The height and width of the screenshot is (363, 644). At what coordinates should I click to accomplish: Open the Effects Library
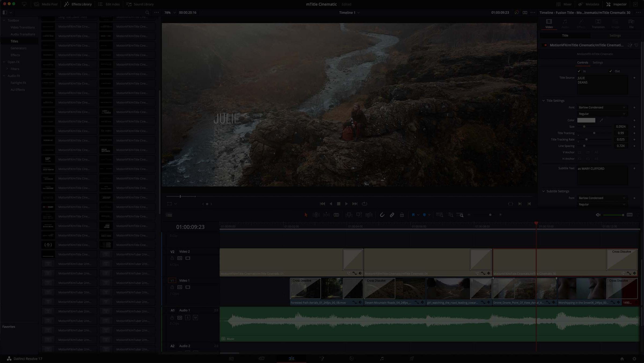point(78,4)
